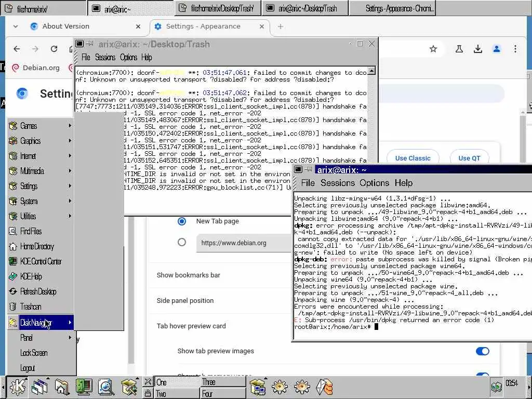Expand the tab search chevron

(16, 26)
